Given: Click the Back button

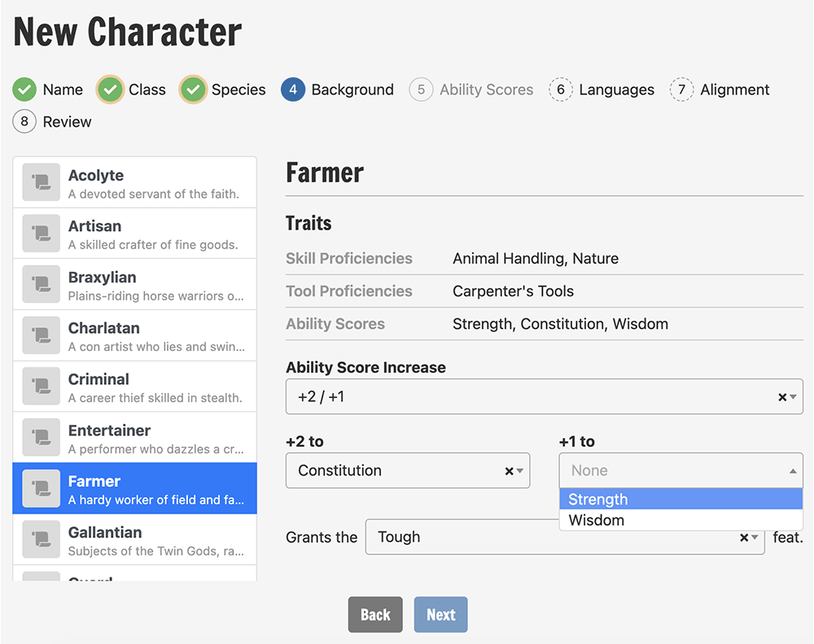Looking at the screenshot, I should click(375, 615).
